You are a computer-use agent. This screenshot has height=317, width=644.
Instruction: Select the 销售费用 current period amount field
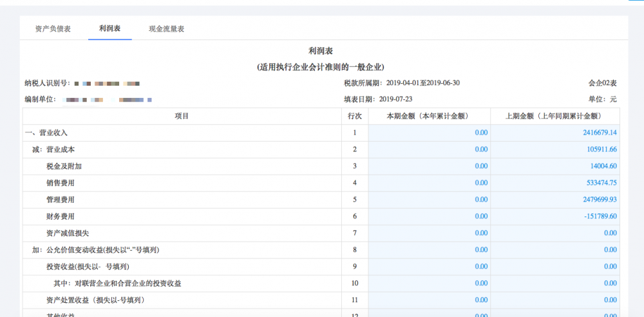(429, 183)
